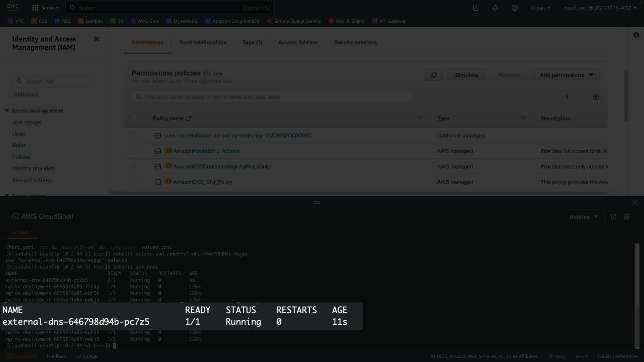Expand the aws-load-balancer-iam-policy row
644x362 pixels.
coord(158,136)
